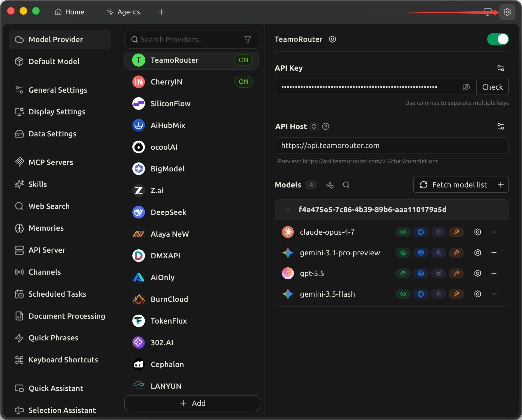Viewport: 522px width, 420px height.
Task: Add a new provider
Action: (x=192, y=403)
